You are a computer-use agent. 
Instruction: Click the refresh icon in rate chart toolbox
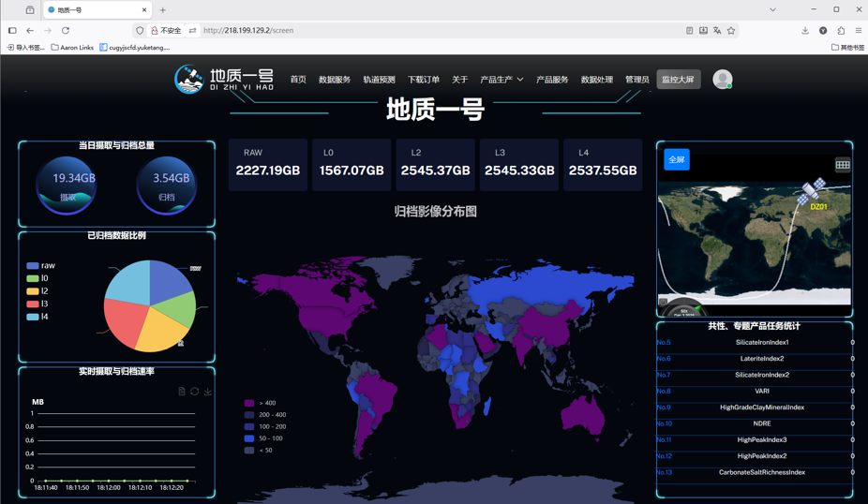pos(194,392)
